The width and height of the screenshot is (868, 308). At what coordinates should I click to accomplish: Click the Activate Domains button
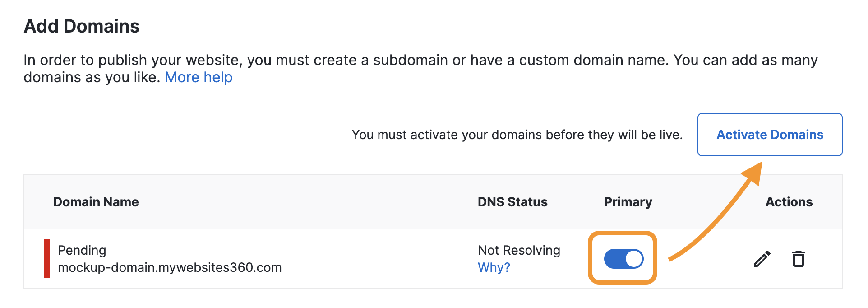[770, 135]
